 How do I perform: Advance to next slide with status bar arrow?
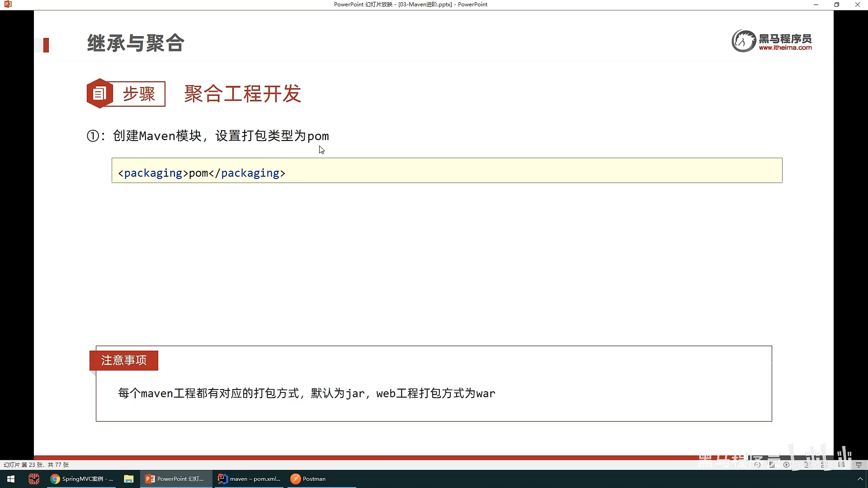click(x=786, y=465)
